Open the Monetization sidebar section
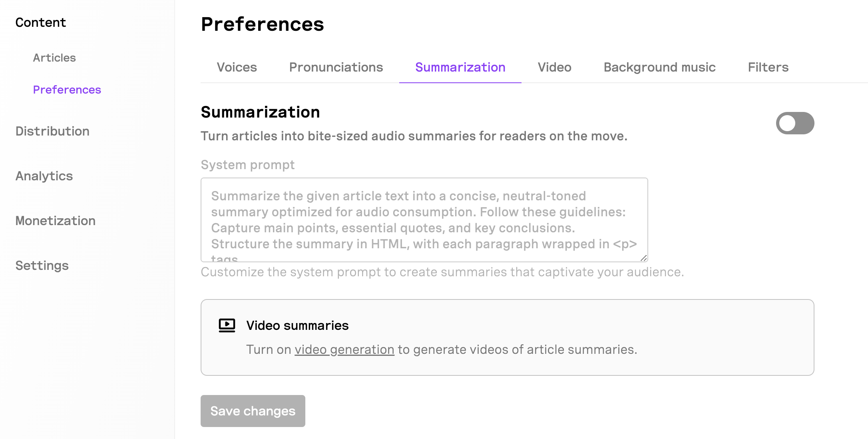The image size is (868, 439). pos(56,221)
